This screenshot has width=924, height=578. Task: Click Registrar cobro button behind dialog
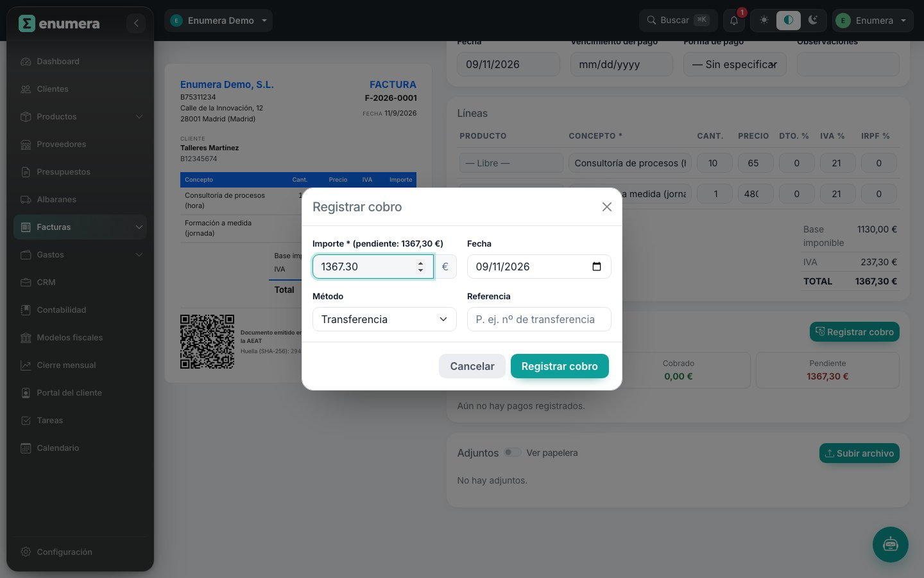pyautogui.click(x=855, y=332)
